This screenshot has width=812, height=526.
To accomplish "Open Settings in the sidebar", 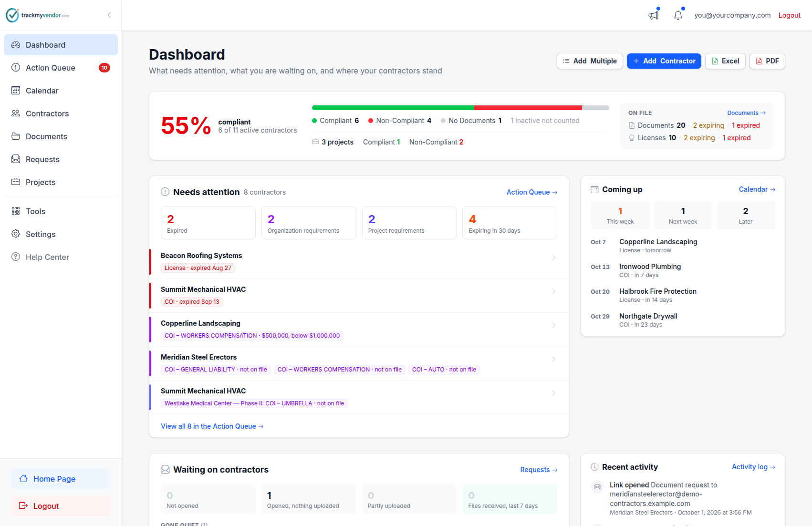I will (x=61, y=234).
